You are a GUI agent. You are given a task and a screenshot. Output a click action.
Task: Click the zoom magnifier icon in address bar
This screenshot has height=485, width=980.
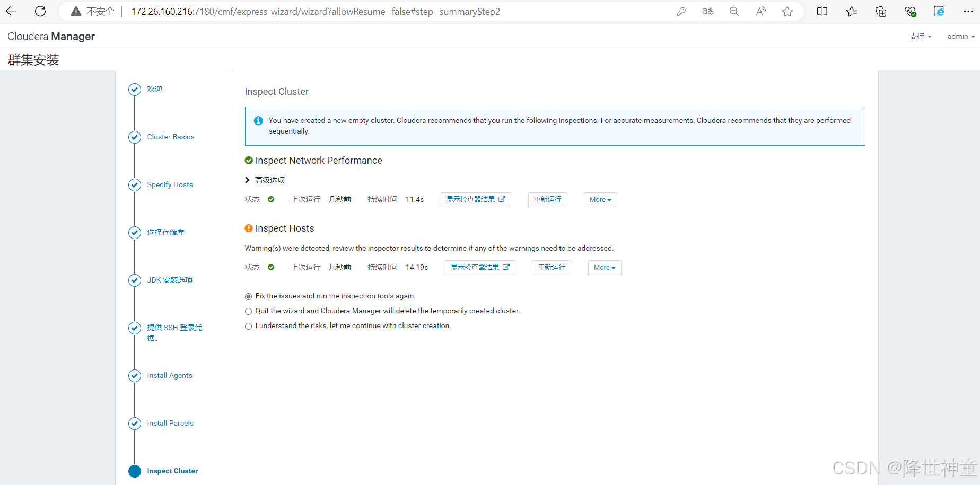point(734,12)
